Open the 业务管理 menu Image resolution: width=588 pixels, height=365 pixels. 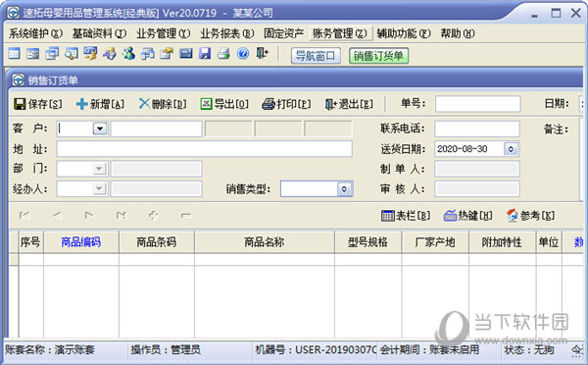pyautogui.click(x=163, y=33)
